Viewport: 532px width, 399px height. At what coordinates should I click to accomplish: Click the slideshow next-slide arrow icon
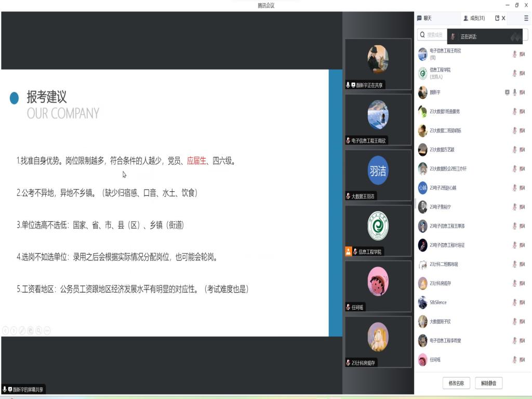pos(14,330)
